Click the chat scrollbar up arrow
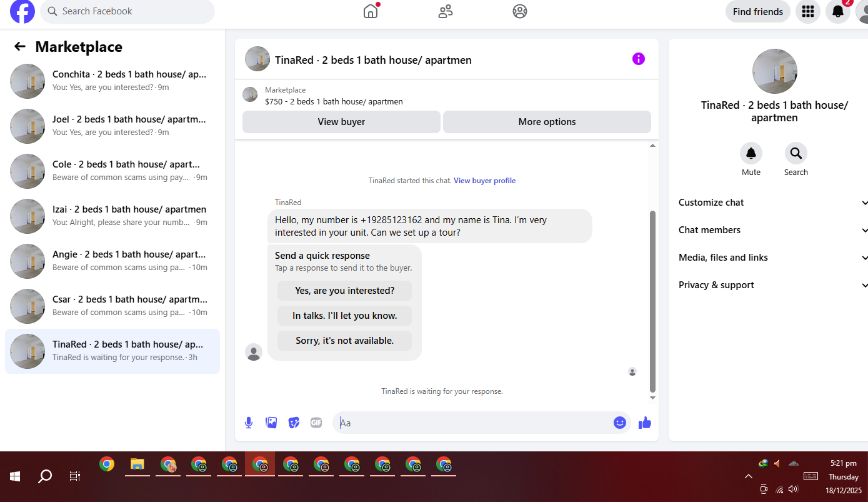The image size is (868, 502). [653, 146]
